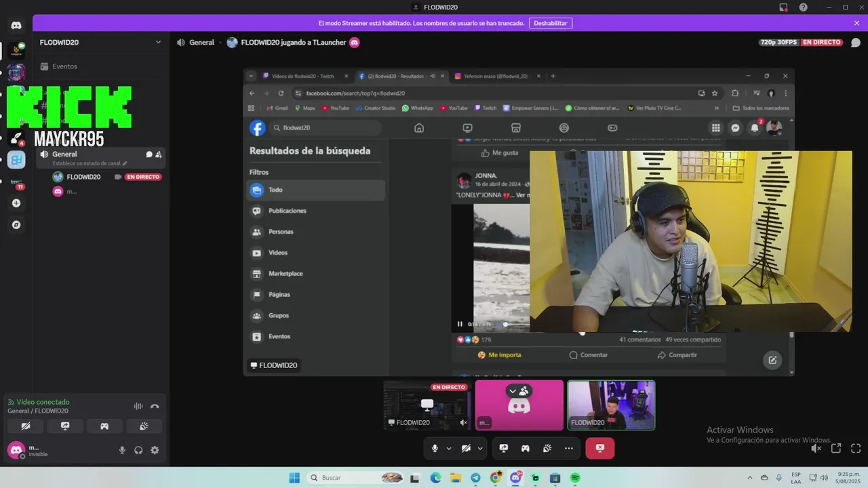This screenshot has width=868, height=488.
Task: Click the taskbar Buscar search box
Action: pos(355,478)
